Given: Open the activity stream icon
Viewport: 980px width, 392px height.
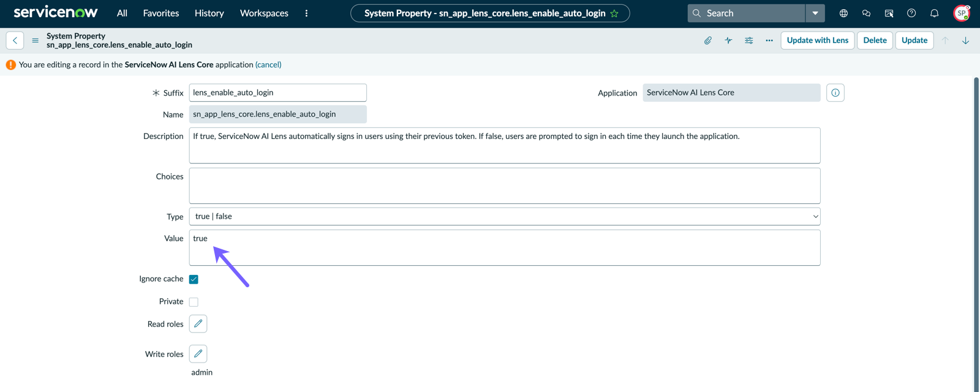Looking at the screenshot, I should tap(728, 40).
